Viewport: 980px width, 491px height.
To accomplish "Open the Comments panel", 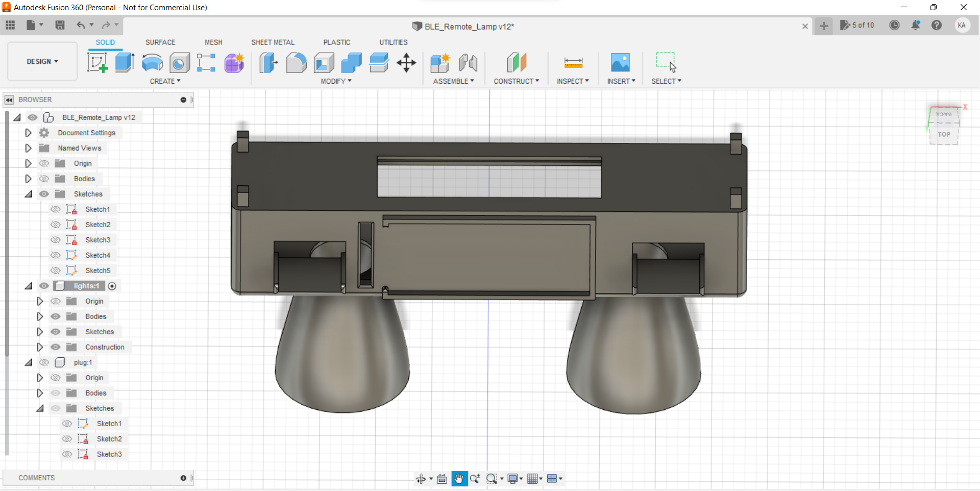I will click(x=36, y=478).
